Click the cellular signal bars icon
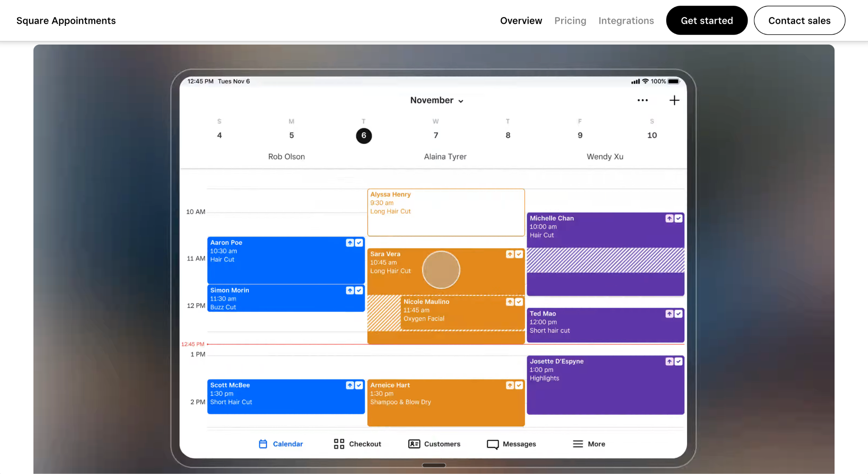 635,81
